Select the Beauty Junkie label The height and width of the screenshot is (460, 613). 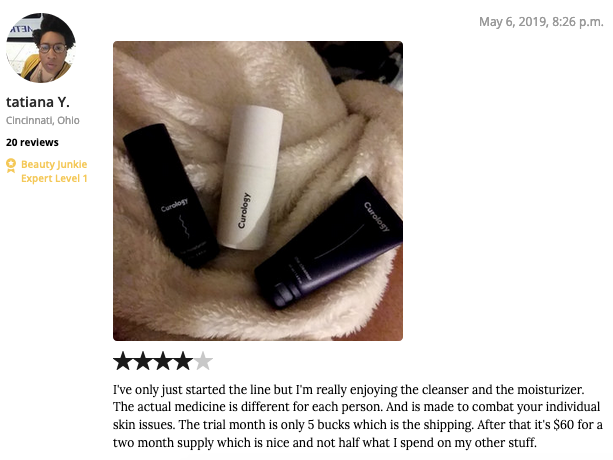point(54,164)
